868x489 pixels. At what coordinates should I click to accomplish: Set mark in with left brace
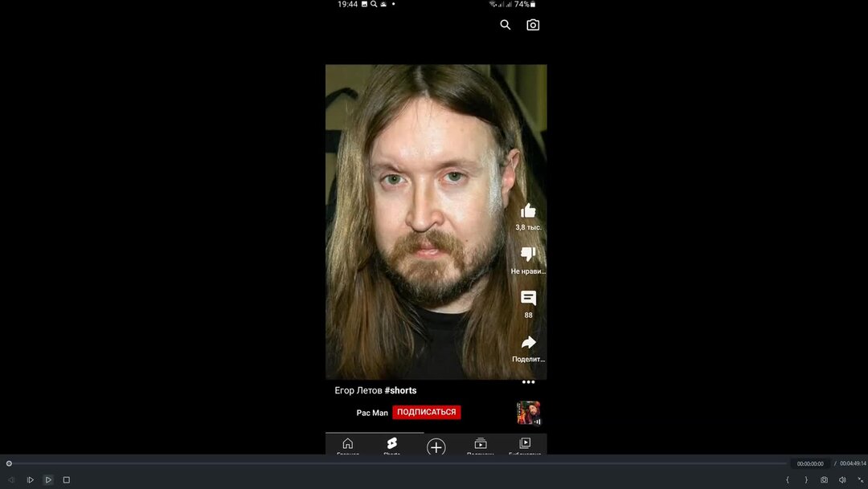click(x=787, y=479)
